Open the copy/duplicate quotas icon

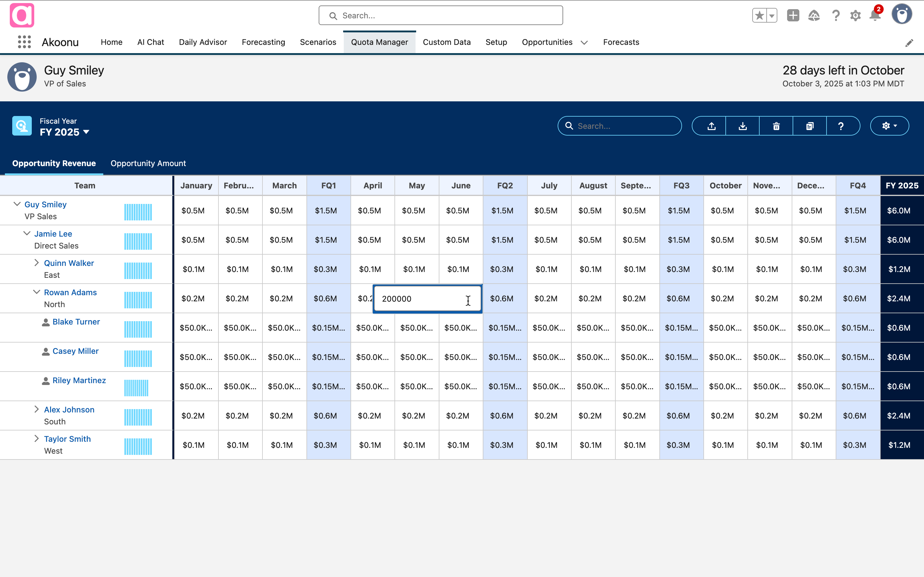pos(809,126)
